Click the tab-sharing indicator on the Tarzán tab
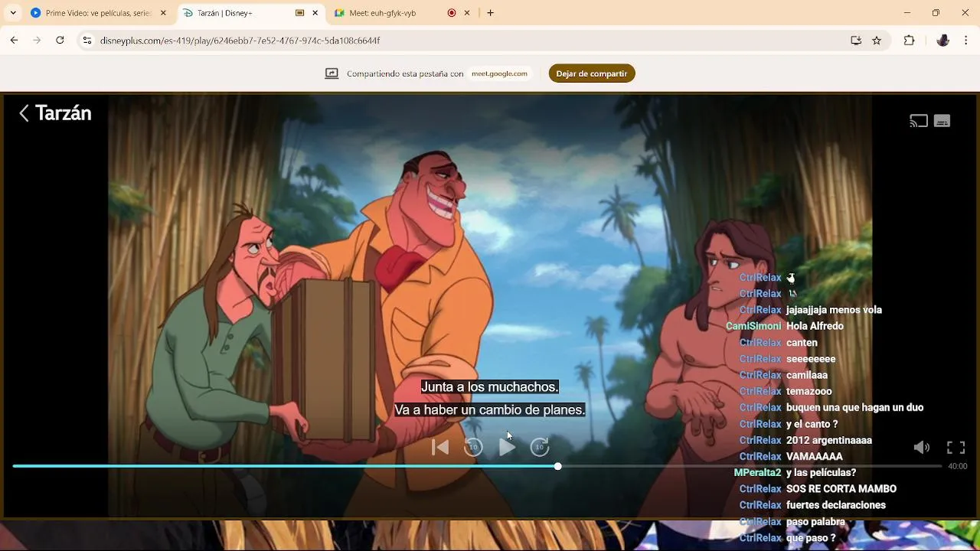The image size is (980, 551). 300,13
